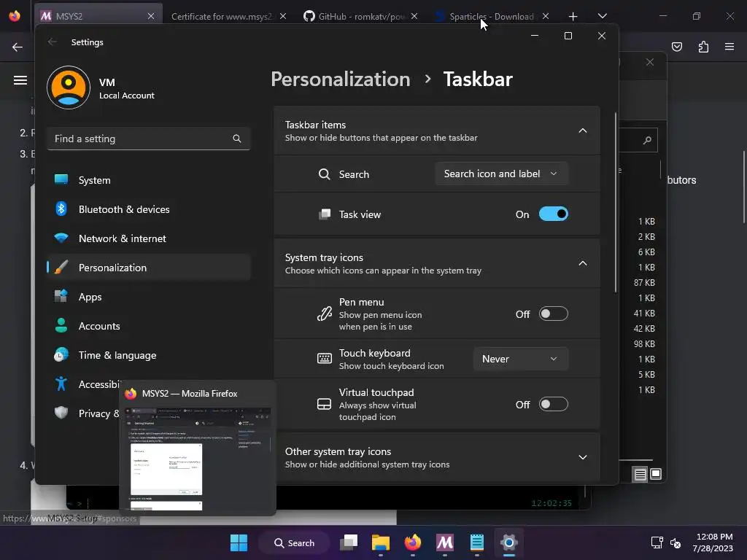This screenshot has width=747, height=560.
Task: Open Accounts settings category
Action: (x=149, y=326)
